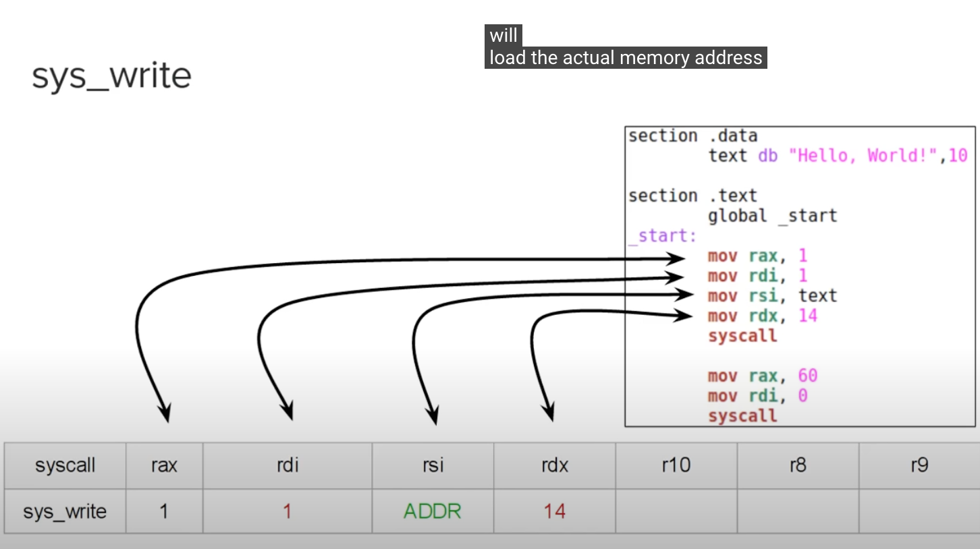
Task: Click the 'syscall' table header cell
Action: [65, 465]
